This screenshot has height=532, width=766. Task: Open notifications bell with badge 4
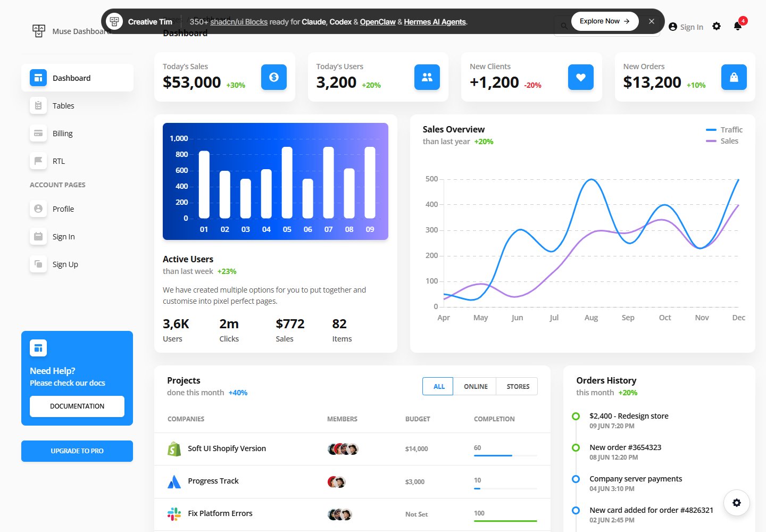[738, 26]
